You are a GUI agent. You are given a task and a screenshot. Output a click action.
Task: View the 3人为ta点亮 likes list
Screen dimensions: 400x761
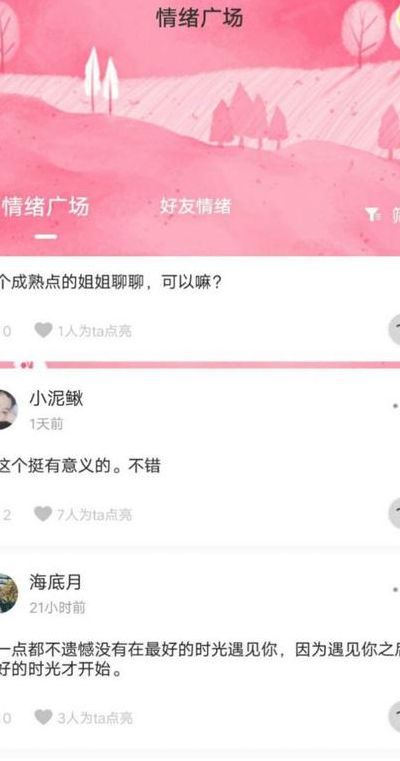(95, 717)
